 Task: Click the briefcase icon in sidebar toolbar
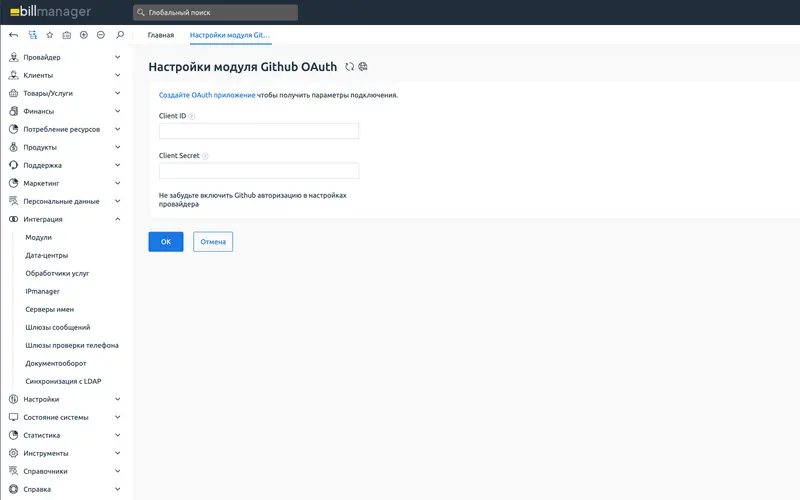click(66, 35)
